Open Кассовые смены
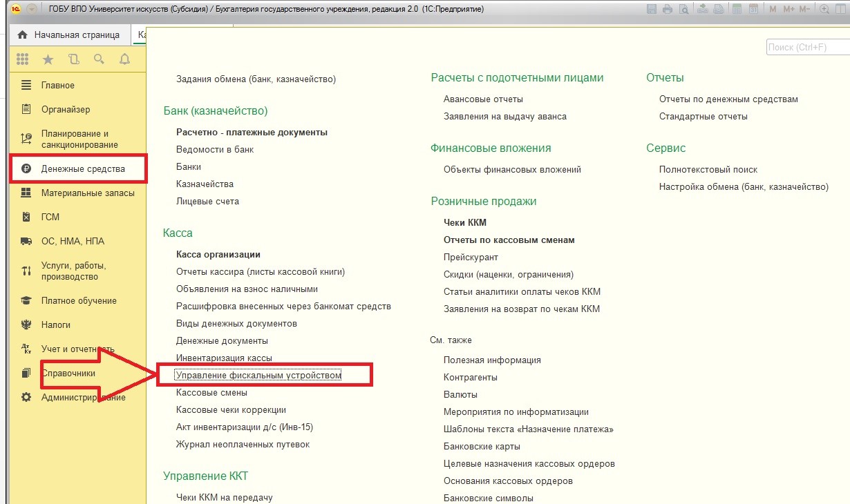 [211, 392]
